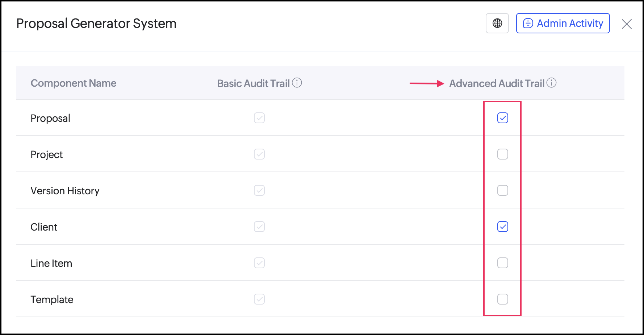This screenshot has height=335, width=644.
Task: Click Advanced Audit Trail info icon
Action: (552, 83)
